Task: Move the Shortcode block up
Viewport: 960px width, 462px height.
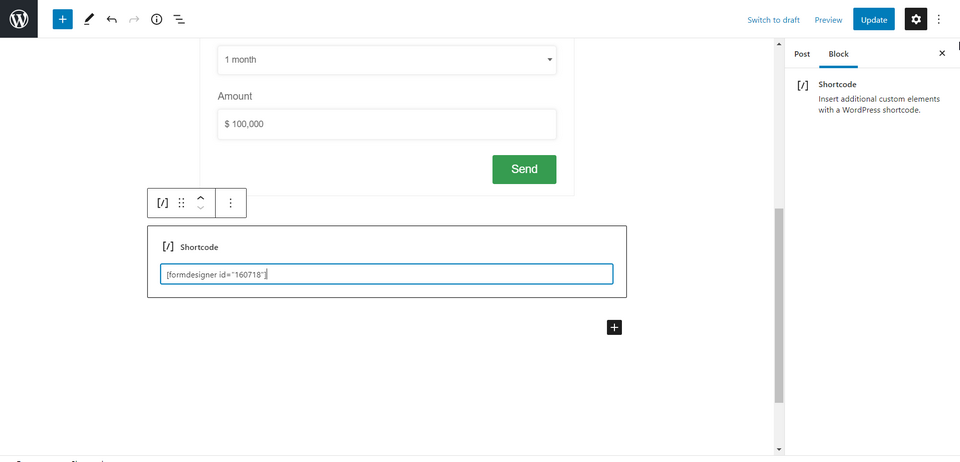Action: [201, 198]
